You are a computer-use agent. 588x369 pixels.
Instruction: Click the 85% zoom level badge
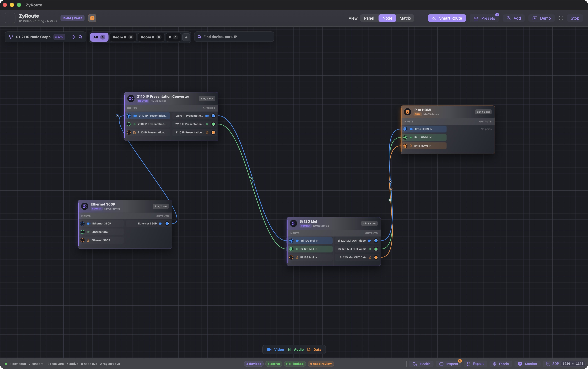point(59,37)
